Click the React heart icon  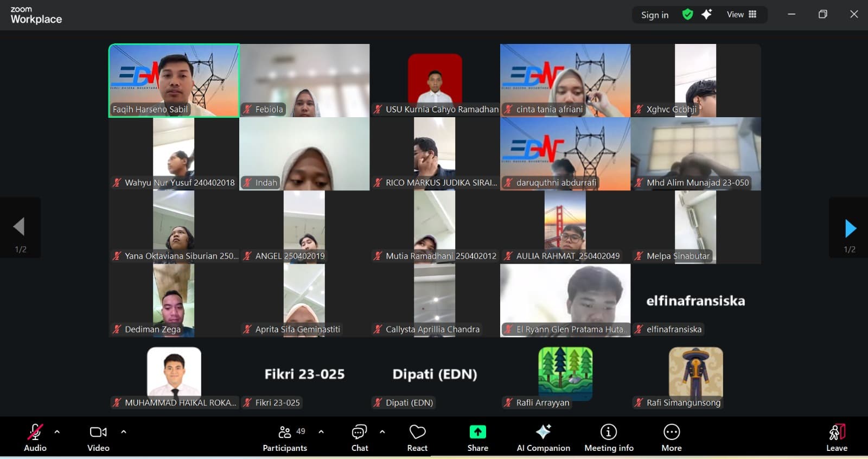coord(417,432)
